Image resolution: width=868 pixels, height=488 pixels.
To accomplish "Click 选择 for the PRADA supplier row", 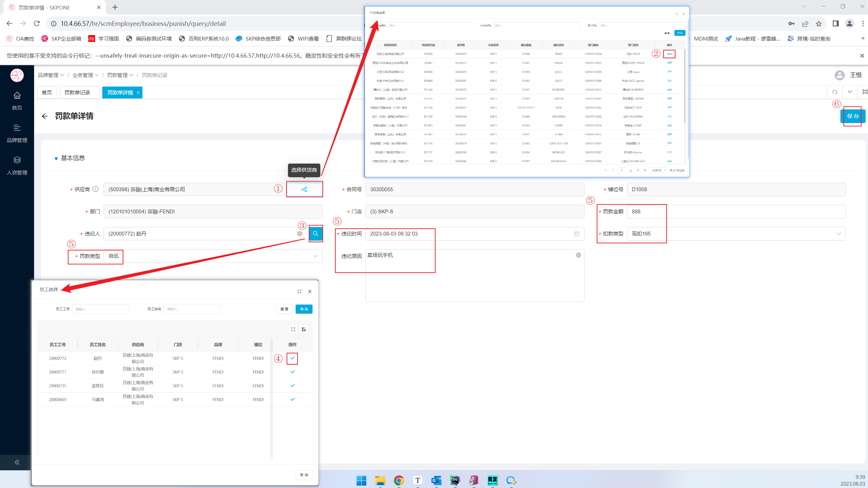I will (x=669, y=63).
